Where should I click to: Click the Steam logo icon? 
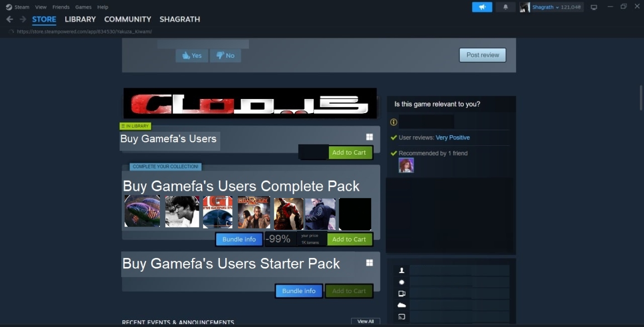[9, 7]
